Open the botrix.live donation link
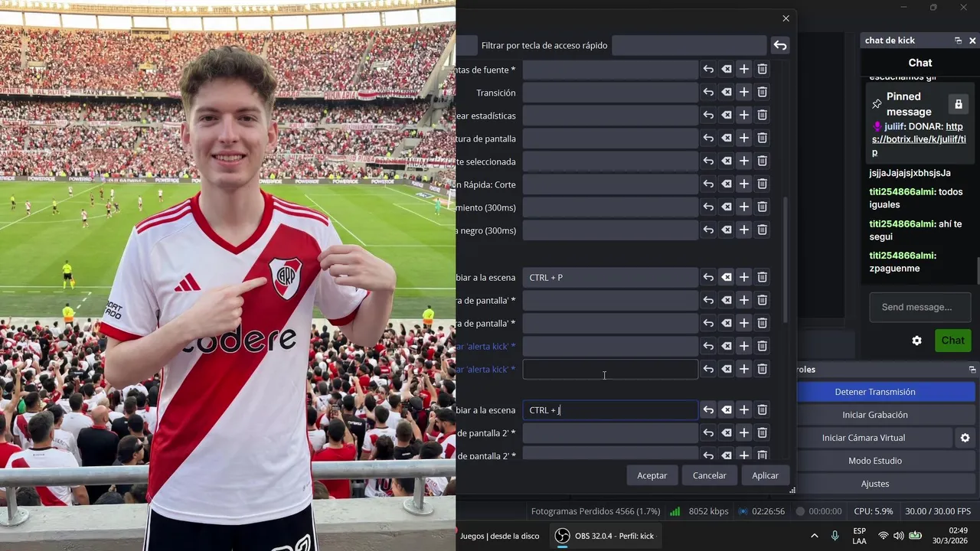 (919, 139)
